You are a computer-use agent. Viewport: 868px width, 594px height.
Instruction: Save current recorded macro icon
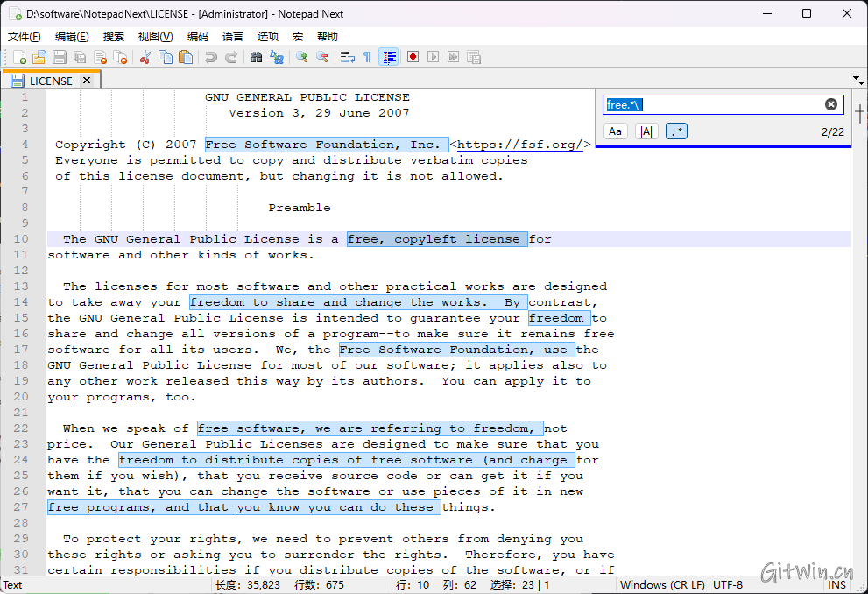click(x=473, y=57)
